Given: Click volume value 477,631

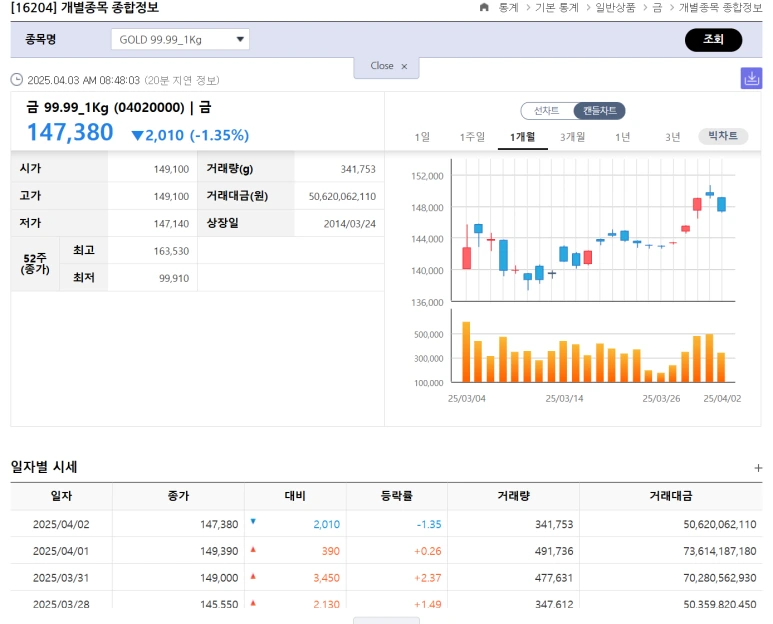Looking at the screenshot, I should coord(554,578).
